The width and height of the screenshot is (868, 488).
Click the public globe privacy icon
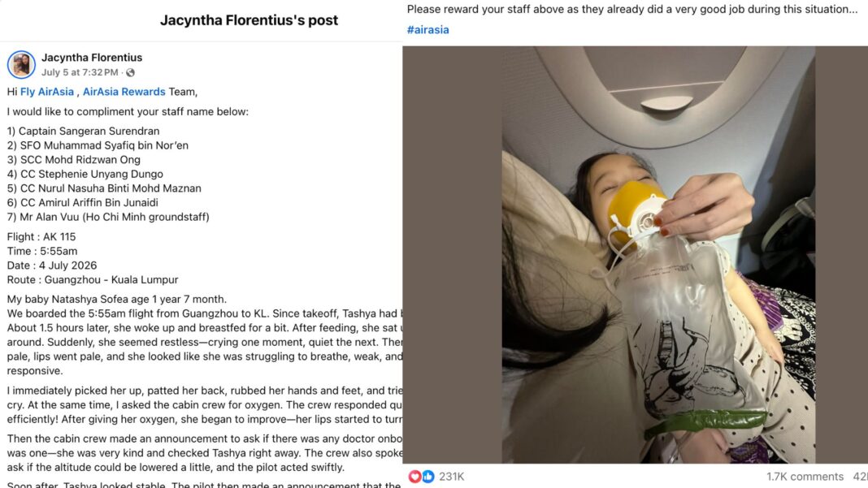(130, 72)
